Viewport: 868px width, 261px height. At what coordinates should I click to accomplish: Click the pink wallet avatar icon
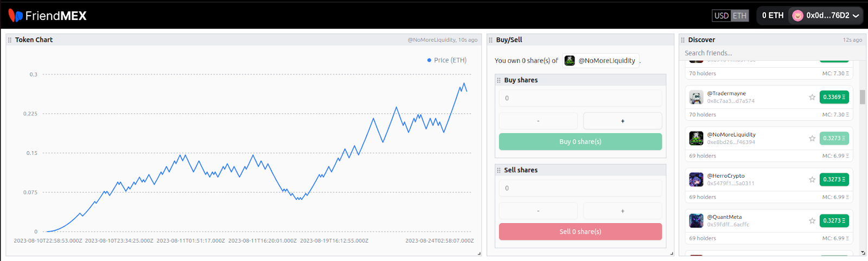[x=797, y=16]
